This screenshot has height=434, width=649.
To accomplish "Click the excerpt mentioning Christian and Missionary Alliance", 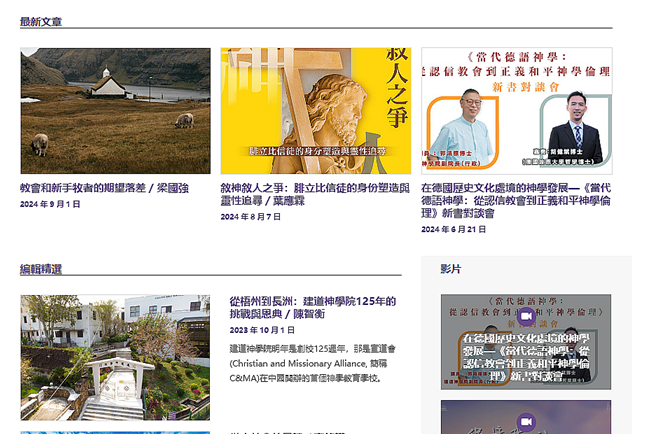I will tap(312, 364).
